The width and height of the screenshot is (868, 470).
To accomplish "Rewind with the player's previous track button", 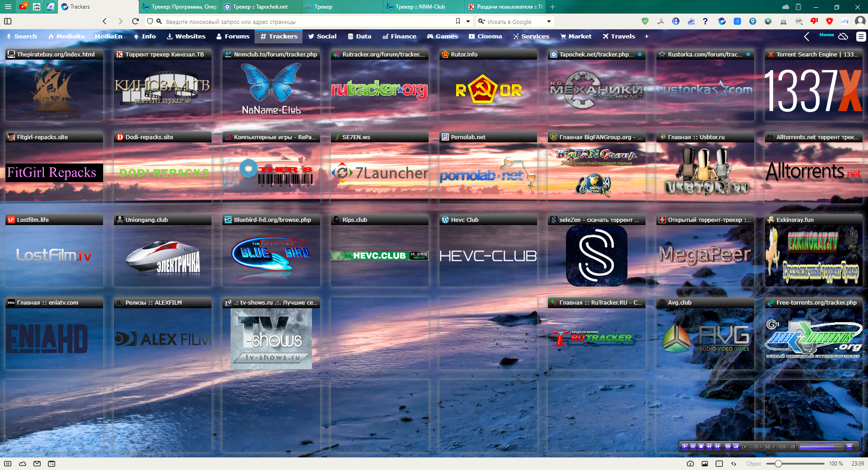I will coord(709,446).
